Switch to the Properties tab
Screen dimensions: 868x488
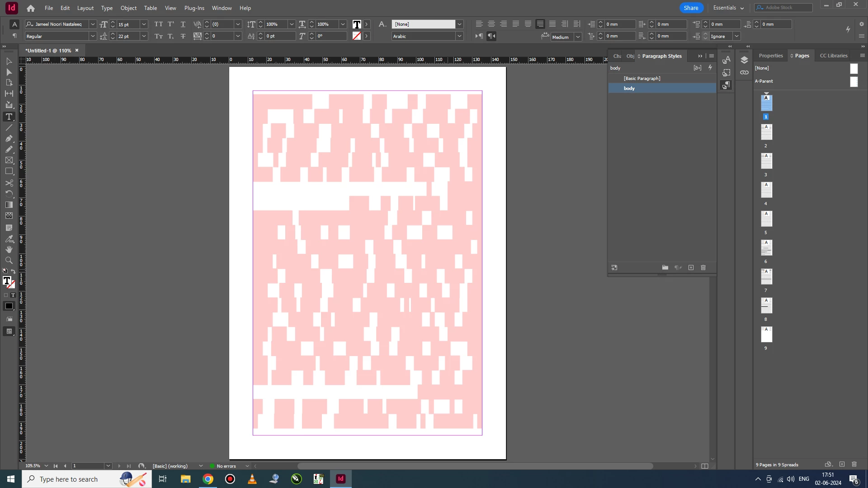[x=770, y=56]
